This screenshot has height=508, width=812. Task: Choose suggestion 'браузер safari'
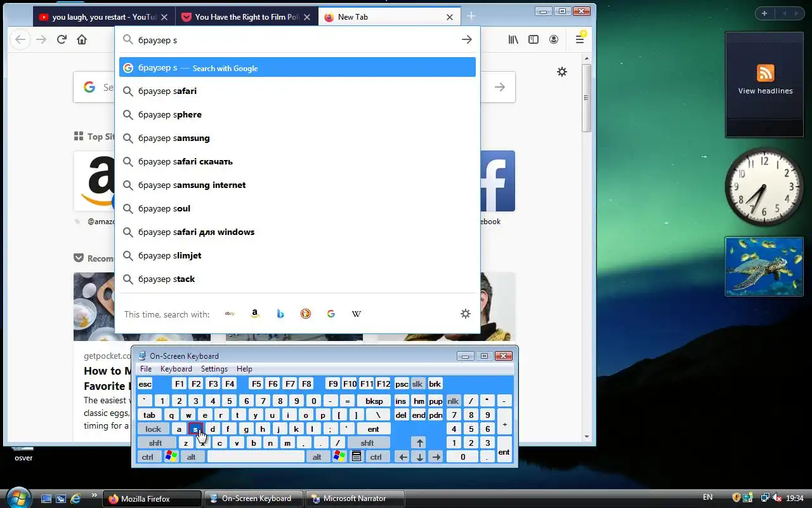click(298, 91)
